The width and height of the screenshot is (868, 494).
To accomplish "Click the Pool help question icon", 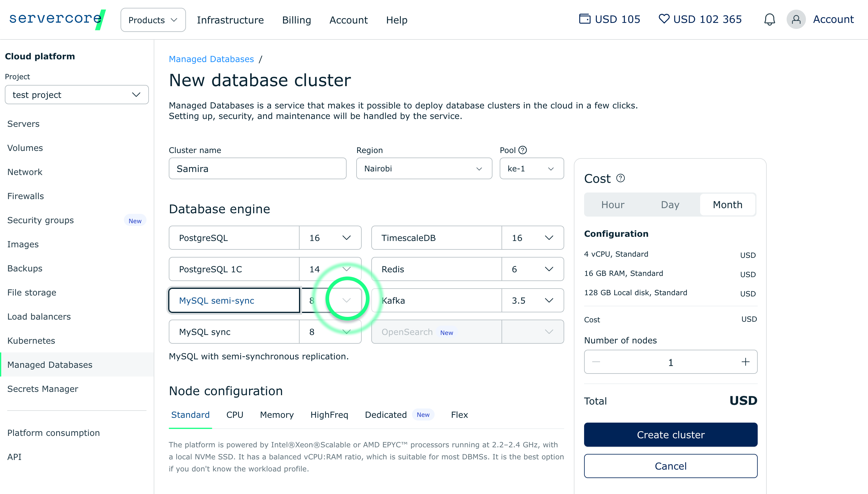I will click(522, 150).
